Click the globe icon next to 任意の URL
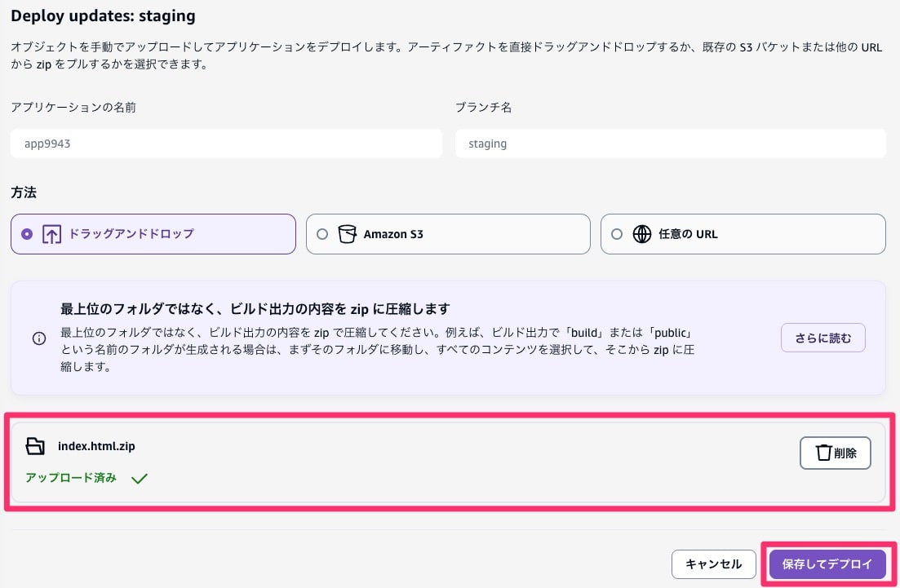 (x=641, y=233)
